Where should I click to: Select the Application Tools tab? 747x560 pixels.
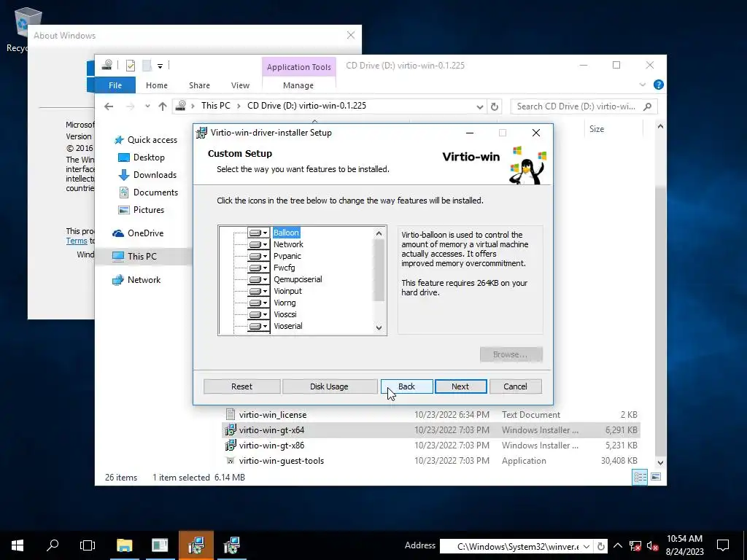(x=298, y=67)
